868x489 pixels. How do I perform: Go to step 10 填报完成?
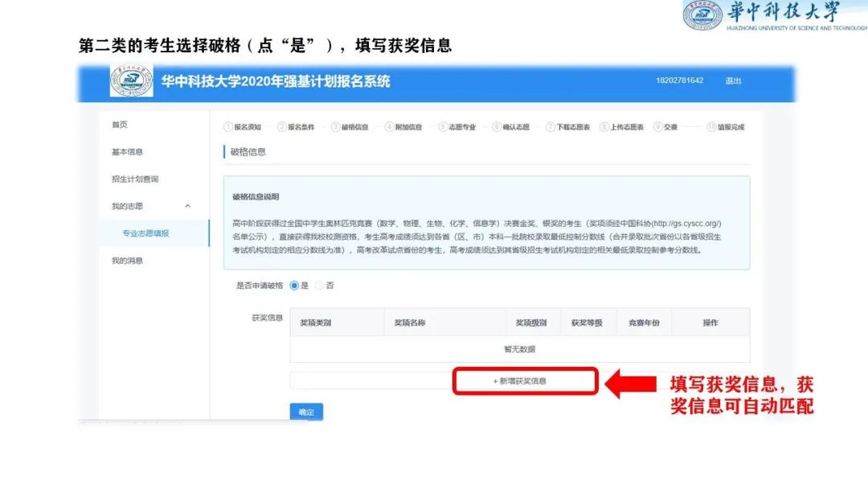[x=726, y=127]
